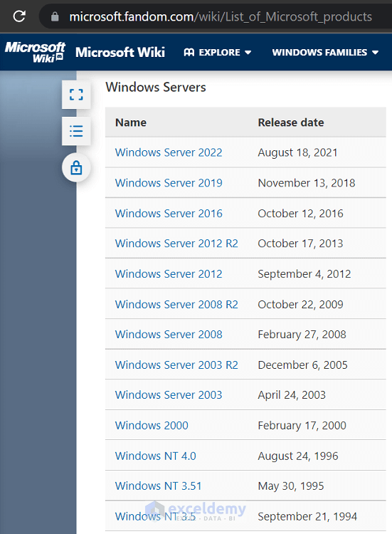
Task: Open the Windows NT 3.51 link
Action: click(158, 486)
